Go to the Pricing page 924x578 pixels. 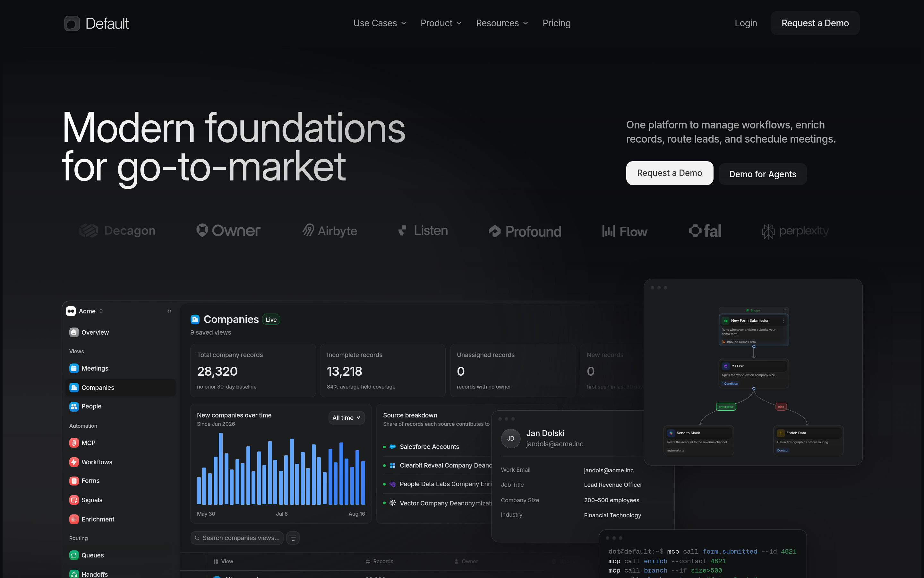(556, 23)
